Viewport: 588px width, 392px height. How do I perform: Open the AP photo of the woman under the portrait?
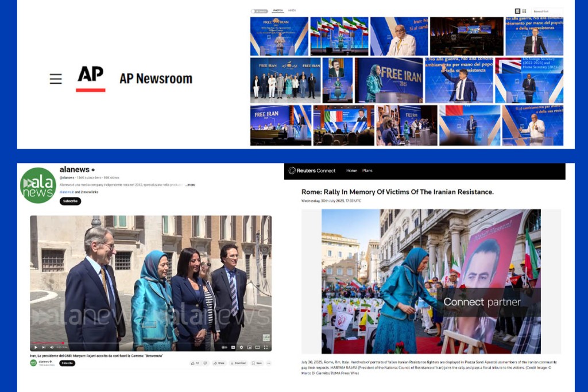[338, 80]
